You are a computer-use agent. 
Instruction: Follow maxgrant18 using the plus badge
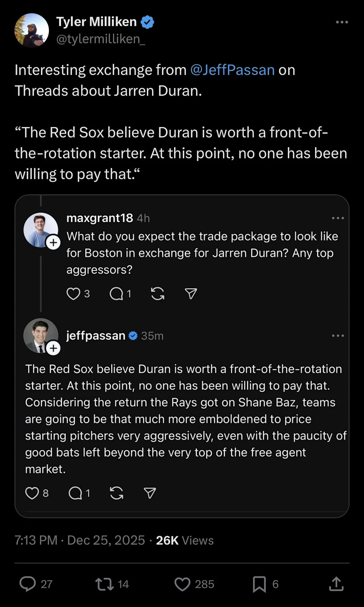(x=53, y=242)
